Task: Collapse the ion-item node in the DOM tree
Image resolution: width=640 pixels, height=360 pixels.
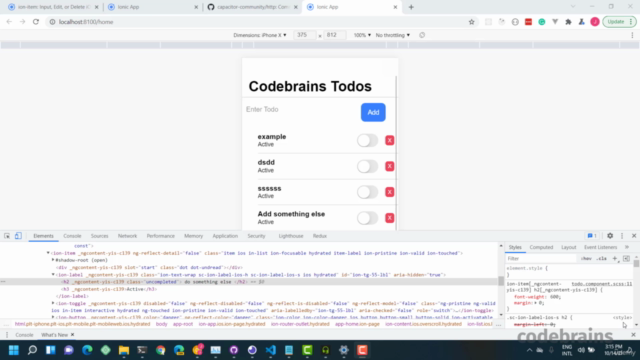Action: (48, 253)
